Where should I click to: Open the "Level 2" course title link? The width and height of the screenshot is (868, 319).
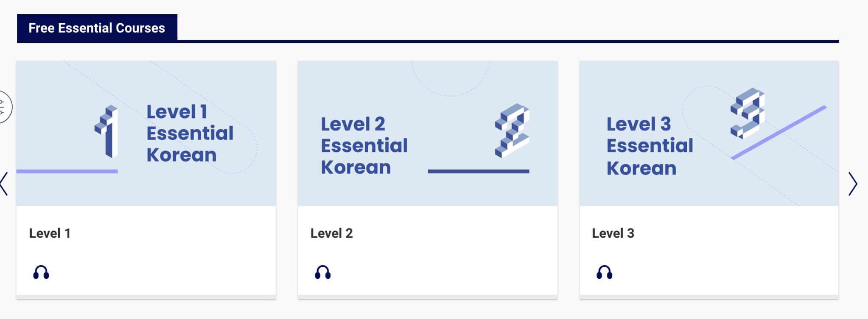(x=331, y=233)
